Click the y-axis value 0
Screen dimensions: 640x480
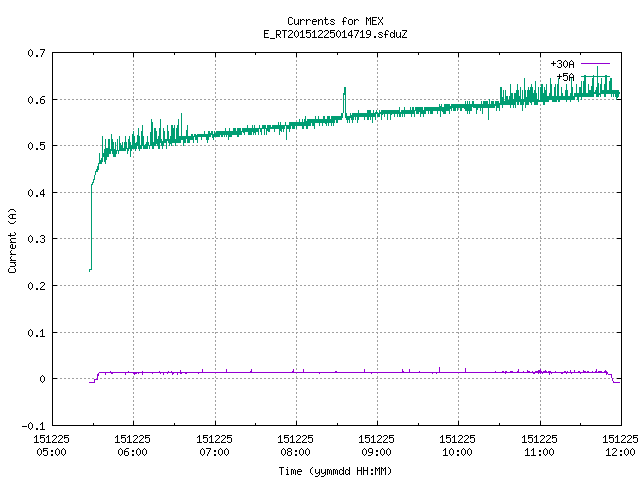[x=42, y=379]
